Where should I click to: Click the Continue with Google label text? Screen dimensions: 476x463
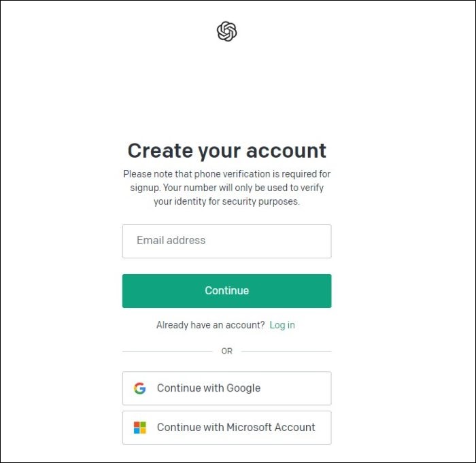[x=209, y=388]
